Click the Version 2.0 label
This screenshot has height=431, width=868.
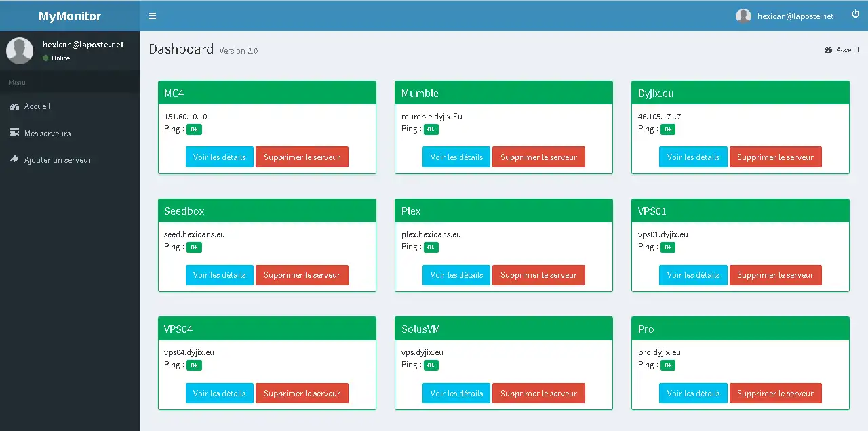pyautogui.click(x=239, y=51)
